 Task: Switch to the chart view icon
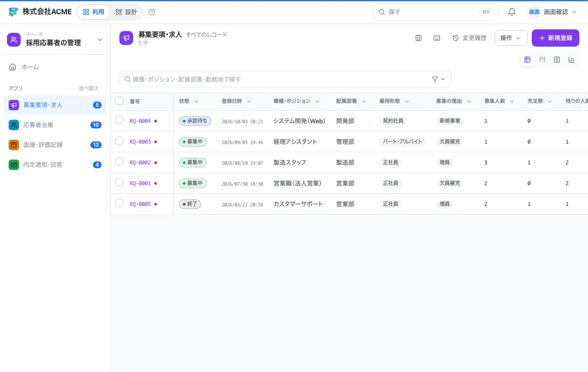(x=571, y=60)
